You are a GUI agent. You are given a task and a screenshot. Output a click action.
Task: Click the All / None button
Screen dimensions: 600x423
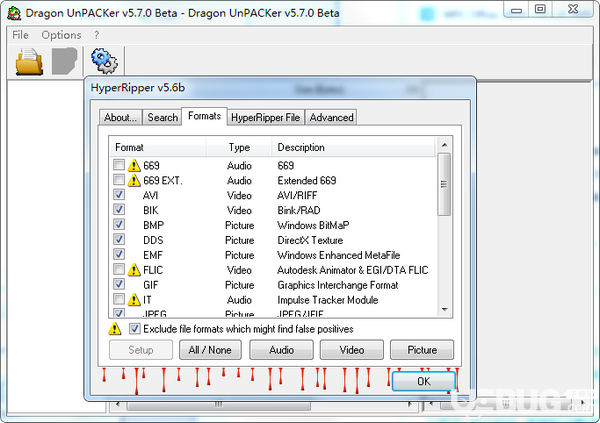click(210, 350)
